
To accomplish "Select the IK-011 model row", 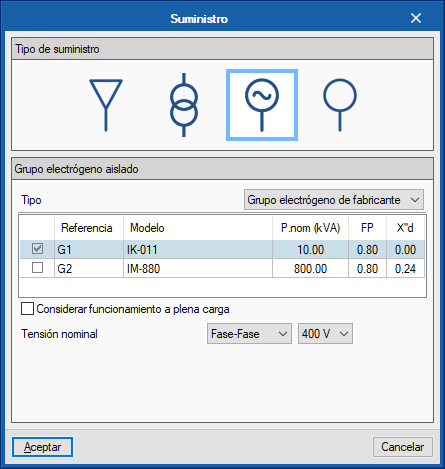I will point(222,249).
